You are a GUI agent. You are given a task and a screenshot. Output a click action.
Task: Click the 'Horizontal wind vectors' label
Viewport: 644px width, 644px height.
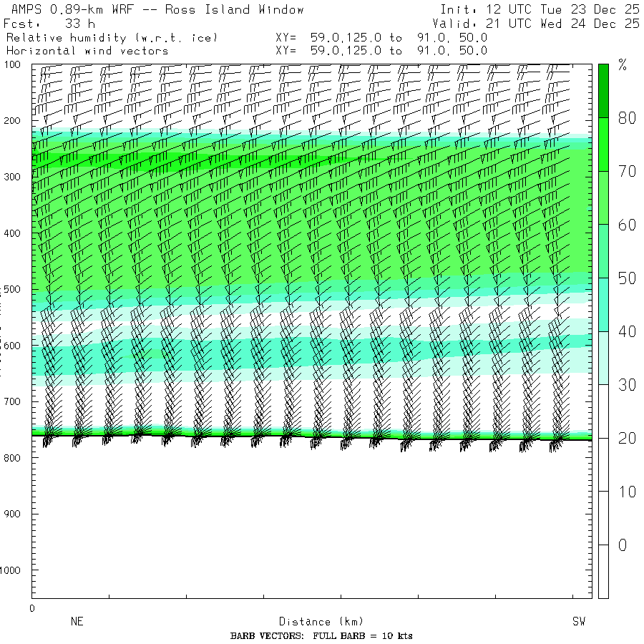click(x=87, y=51)
